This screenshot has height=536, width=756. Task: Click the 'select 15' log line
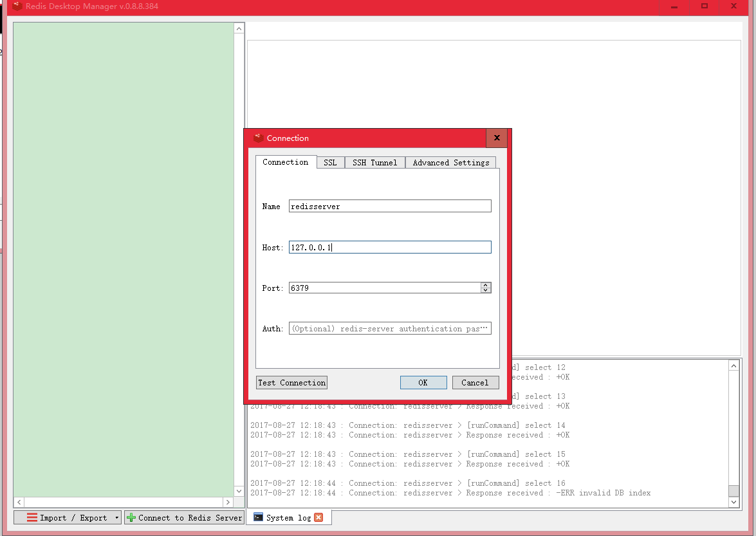[x=408, y=454]
